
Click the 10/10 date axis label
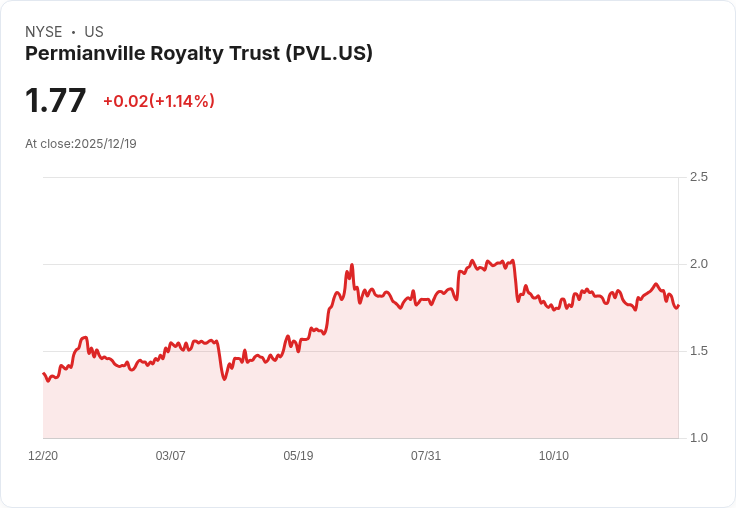click(553, 456)
